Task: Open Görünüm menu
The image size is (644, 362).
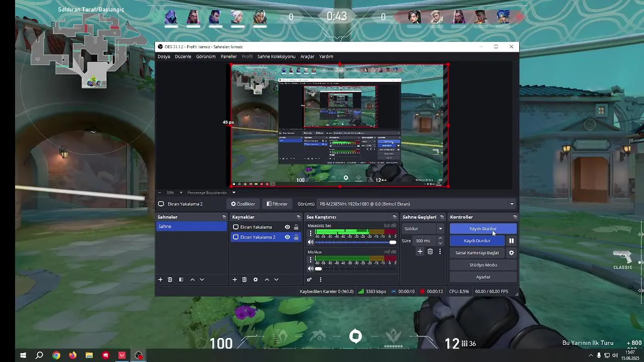Action: click(206, 56)
